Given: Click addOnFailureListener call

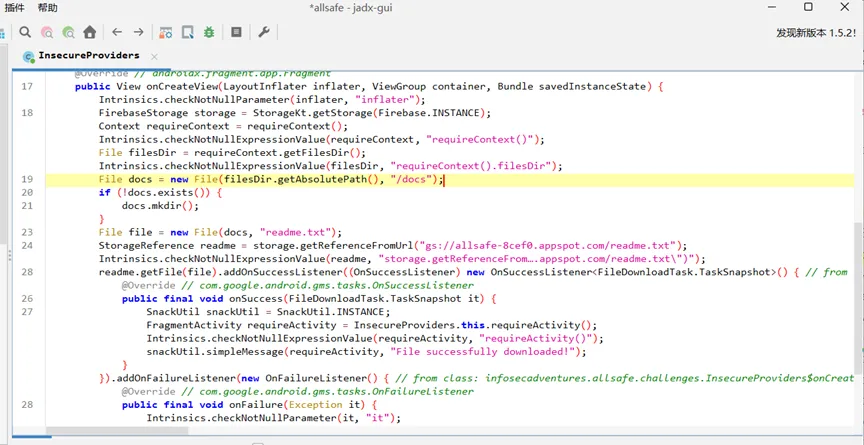Looking at the screenshot, I should (176, 378).
